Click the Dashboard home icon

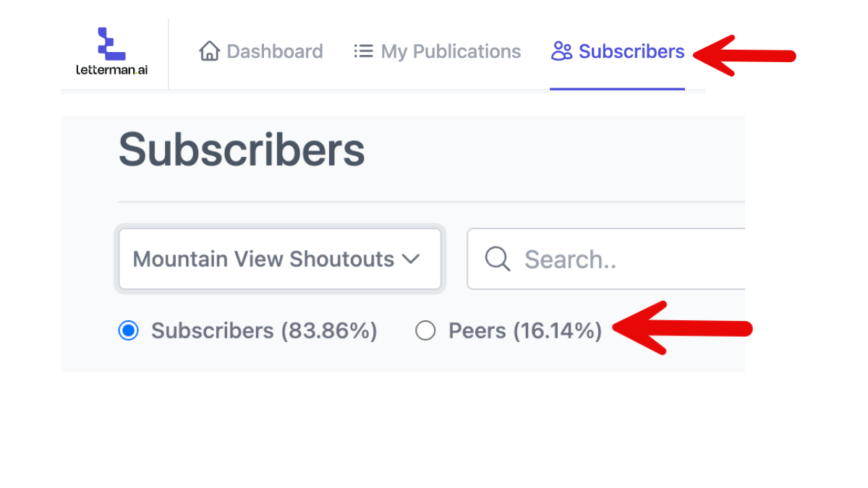[209, 51]
